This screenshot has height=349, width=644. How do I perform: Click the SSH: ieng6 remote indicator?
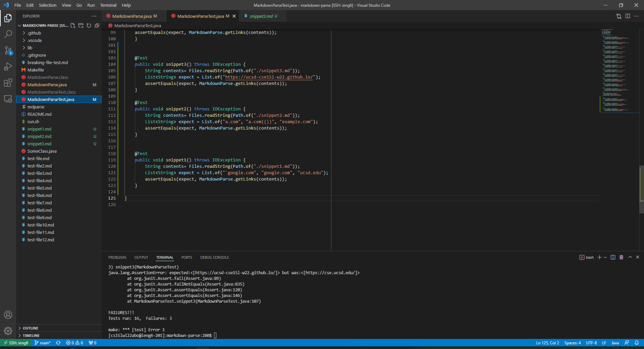(x=16, y=343)
